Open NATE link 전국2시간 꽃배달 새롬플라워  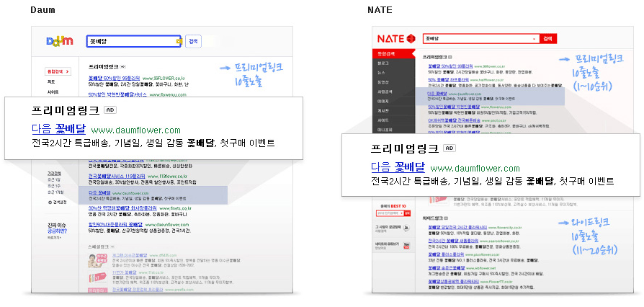pyautogui.click(x=453, y=241)
